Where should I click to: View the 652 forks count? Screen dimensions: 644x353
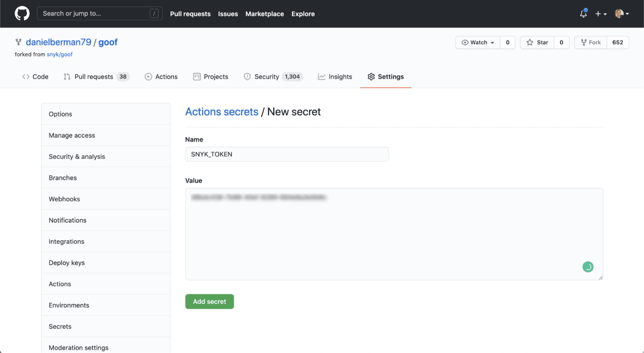pyautogui.click(x=618, y=43)
